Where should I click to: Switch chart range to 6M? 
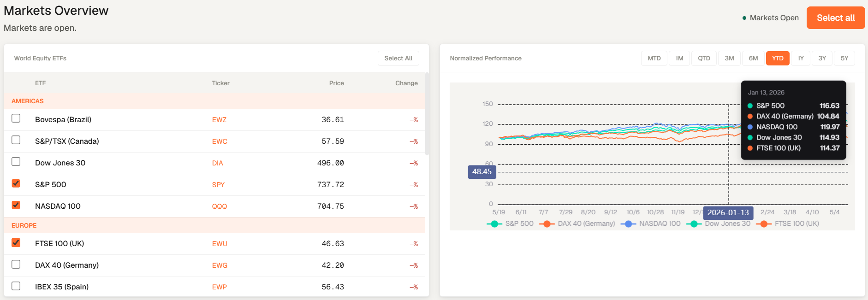753,58
